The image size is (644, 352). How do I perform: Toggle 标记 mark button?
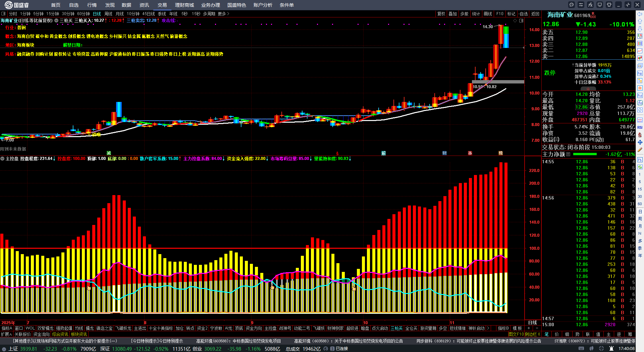(511, 14)
